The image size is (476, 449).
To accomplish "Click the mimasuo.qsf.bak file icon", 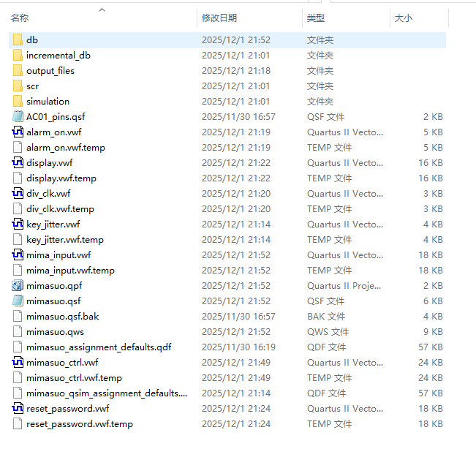I will tap(18, 316).
